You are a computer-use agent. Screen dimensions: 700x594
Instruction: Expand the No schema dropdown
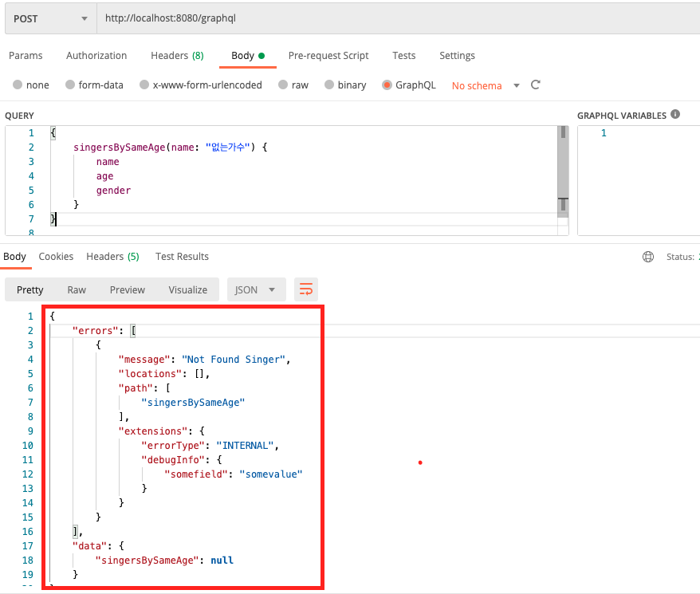tap(486, 85)
